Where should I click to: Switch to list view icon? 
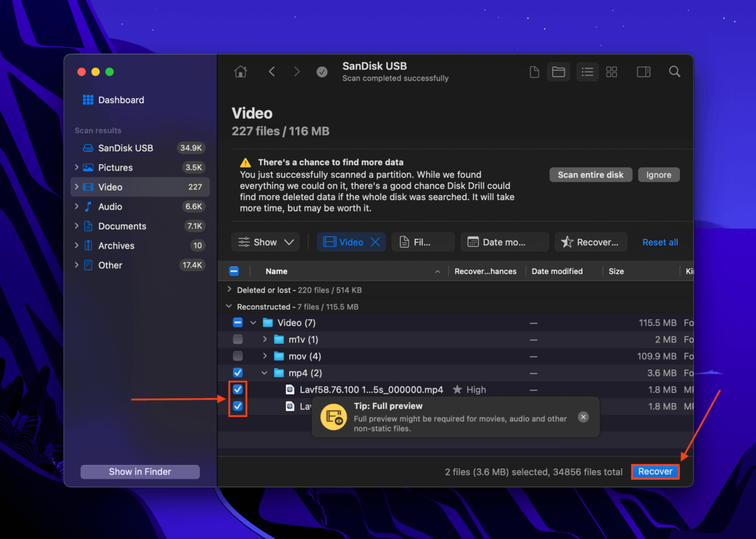[x=587, y=72]
